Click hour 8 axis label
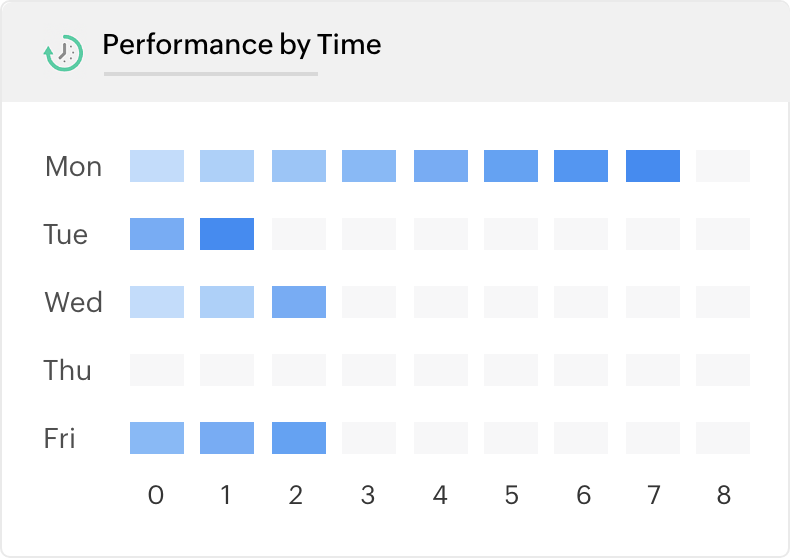 723,495
